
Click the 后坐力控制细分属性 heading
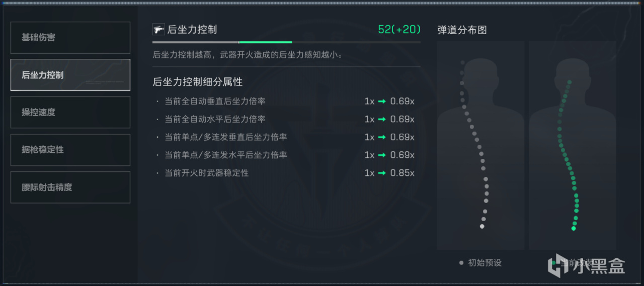pyautogui.click(x=198, y=82)
